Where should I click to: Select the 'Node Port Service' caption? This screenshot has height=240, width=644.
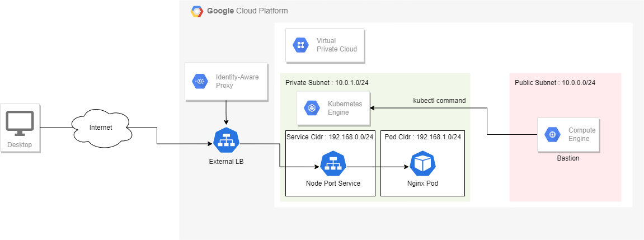(333, 183)
